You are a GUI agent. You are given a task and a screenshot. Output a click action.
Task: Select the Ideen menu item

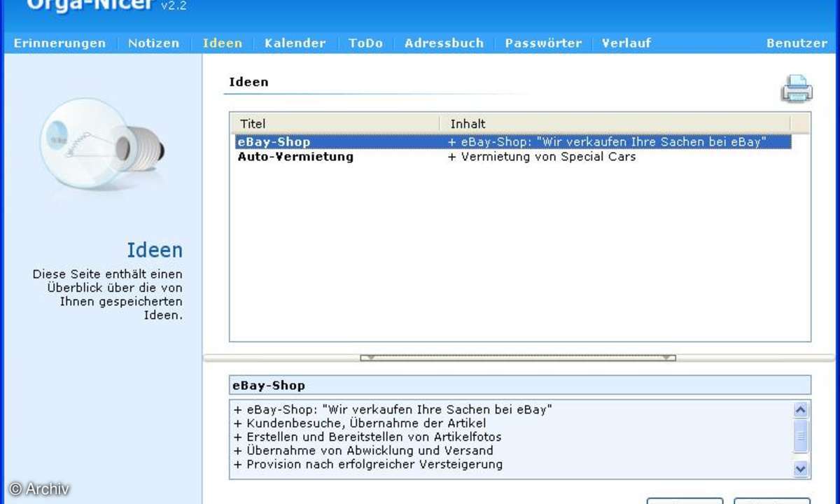223,43
